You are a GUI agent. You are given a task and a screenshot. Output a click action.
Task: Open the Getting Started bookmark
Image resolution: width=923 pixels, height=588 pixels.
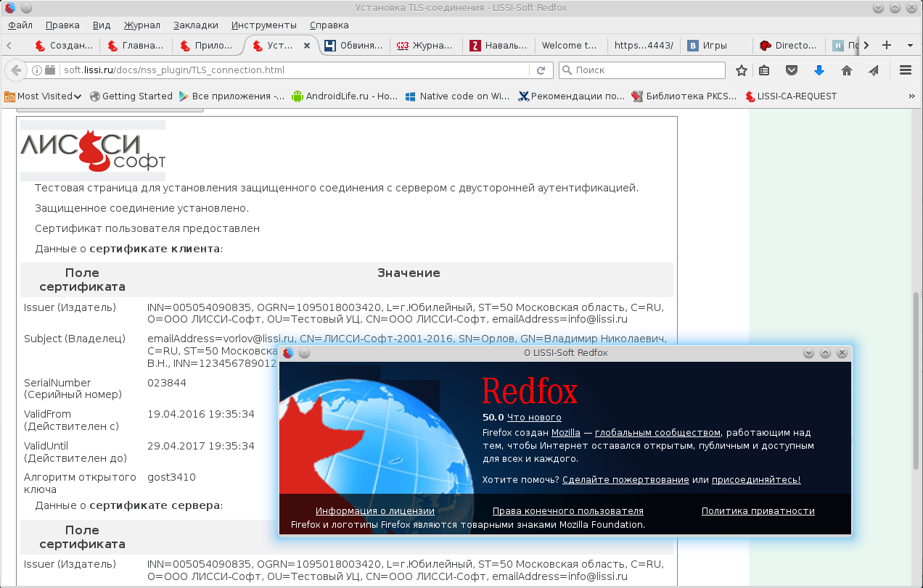click(131, 96)
